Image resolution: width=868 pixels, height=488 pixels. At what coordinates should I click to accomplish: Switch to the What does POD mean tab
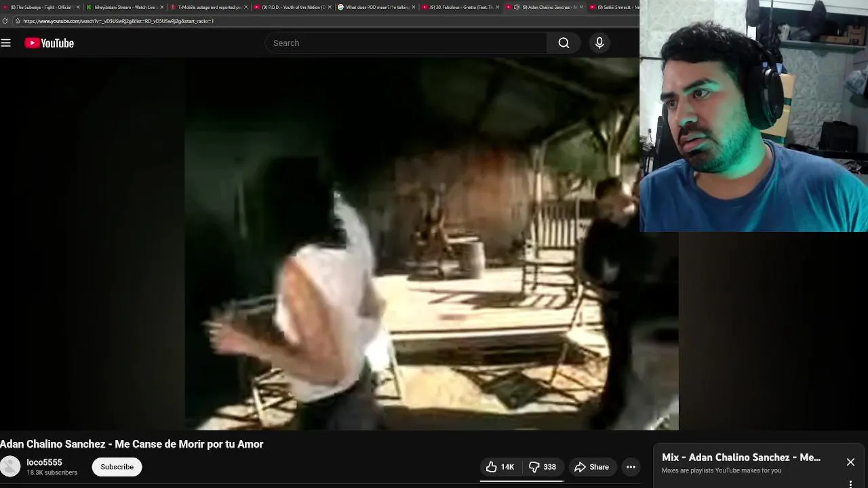point(375,7)
